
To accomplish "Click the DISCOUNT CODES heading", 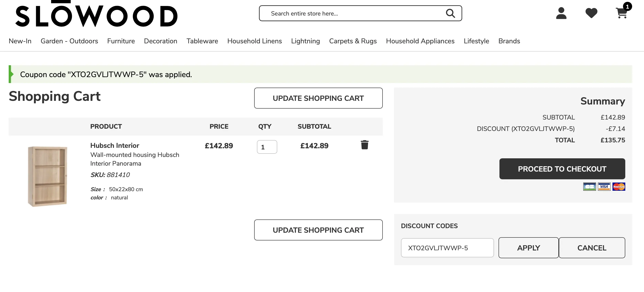I will (x=429, y=226).
